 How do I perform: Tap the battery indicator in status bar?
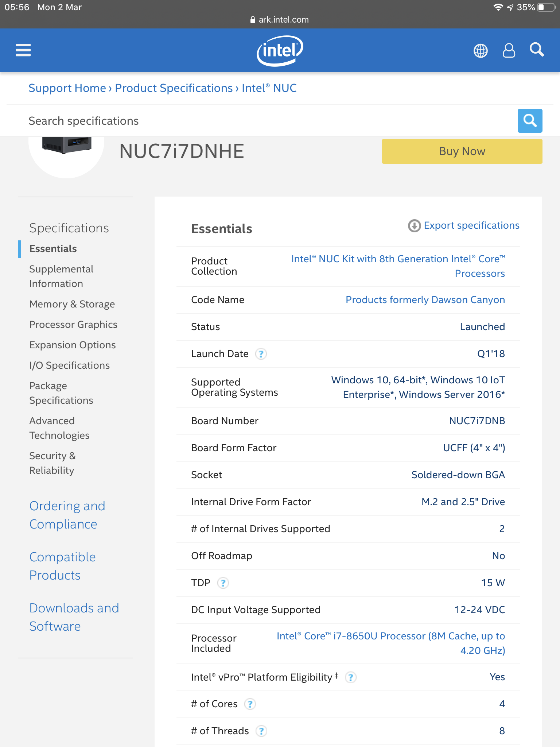545,7
